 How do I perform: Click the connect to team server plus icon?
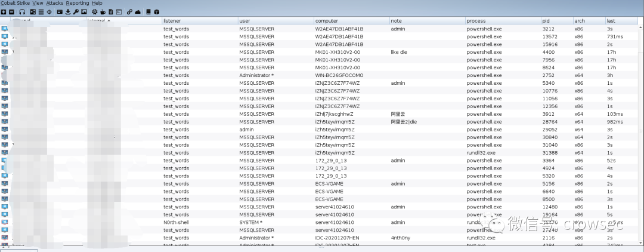4,12
